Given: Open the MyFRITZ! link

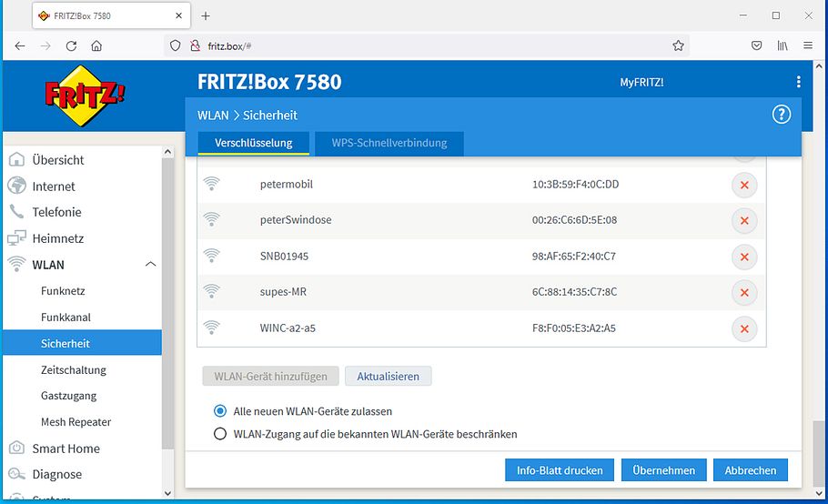Looking at the screenshot, I should pyautogui.click(x=641, y=83).
